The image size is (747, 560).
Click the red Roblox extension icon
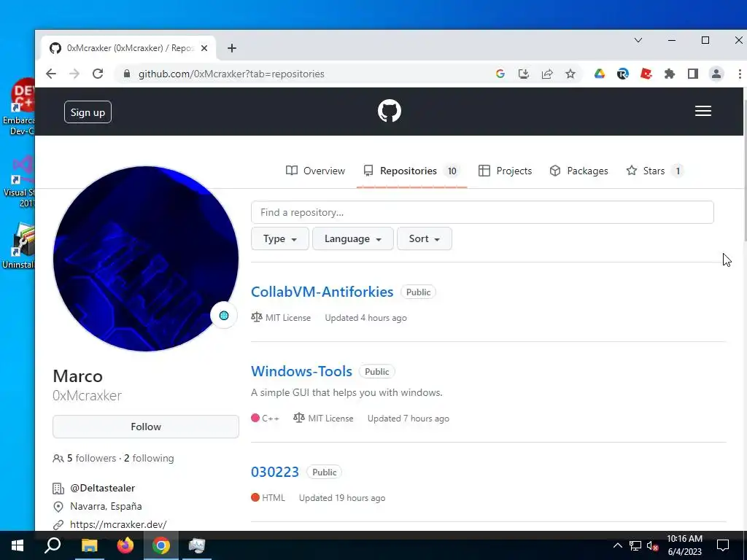[x=646, y=74]
